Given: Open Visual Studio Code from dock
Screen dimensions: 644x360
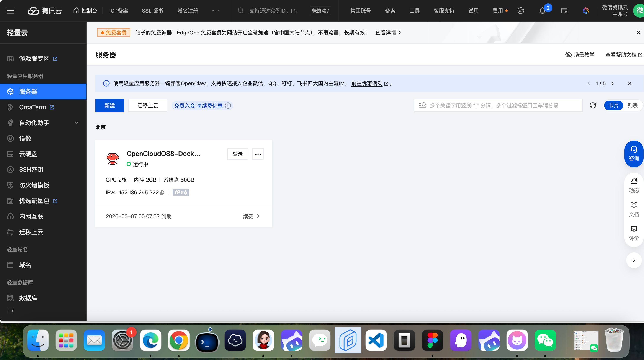Looking at the screenshot, I should (x=376, y=340).
